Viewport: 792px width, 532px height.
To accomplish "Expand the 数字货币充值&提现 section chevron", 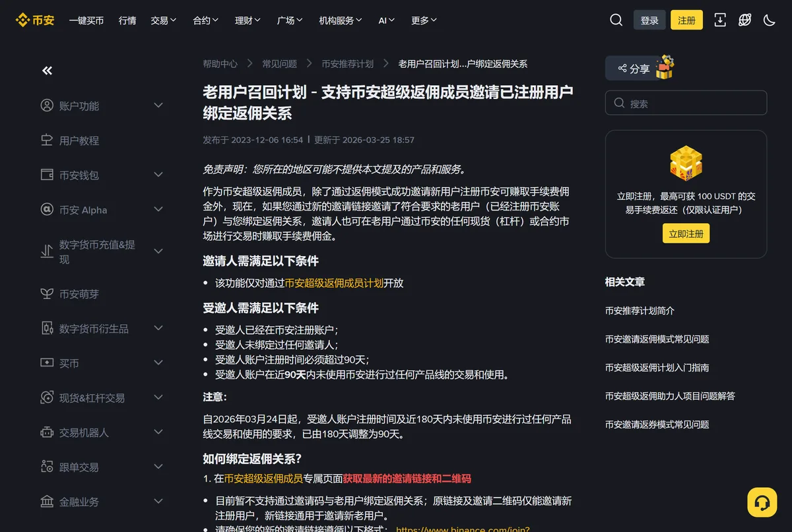I will [x=158, y=251].
